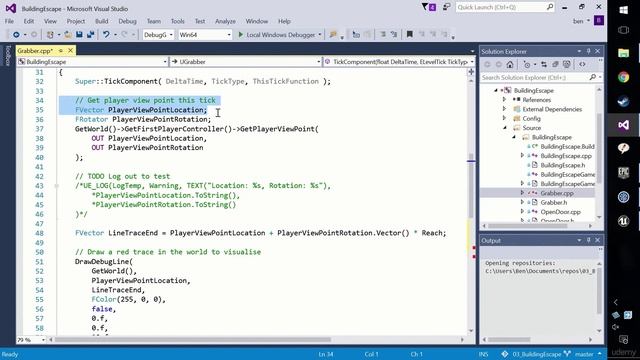The height and width of the screenshot is (360, 640).
Task: Expand the References node
Action: 504,100
